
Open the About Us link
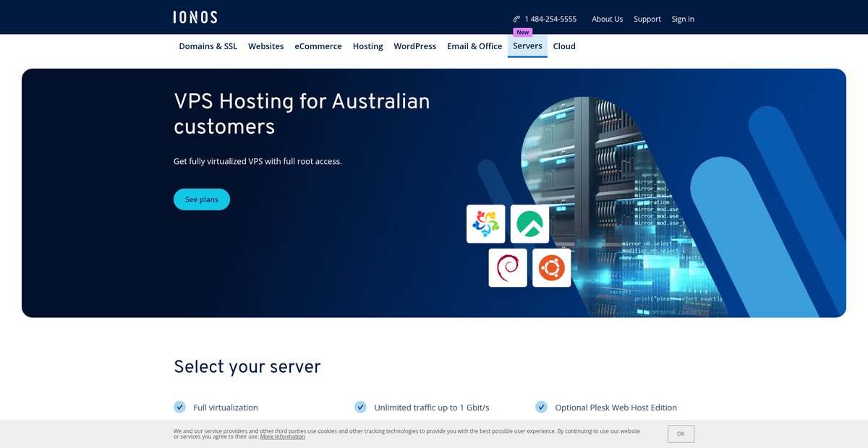pos(608,20)
